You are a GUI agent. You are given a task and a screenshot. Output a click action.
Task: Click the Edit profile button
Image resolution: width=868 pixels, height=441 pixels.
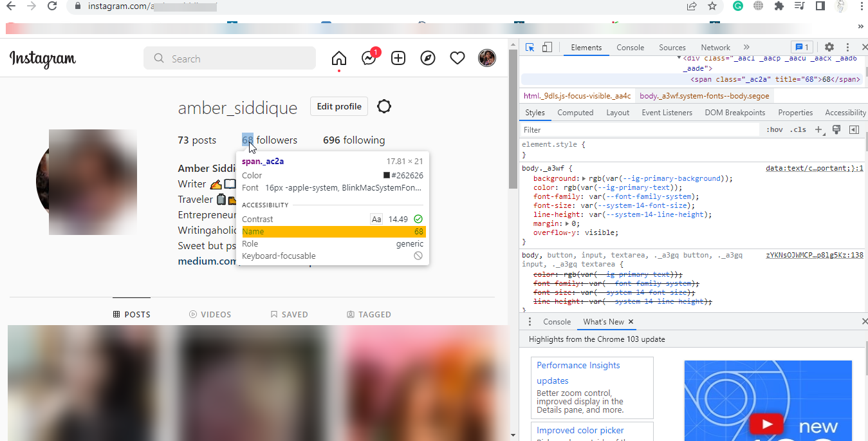339,106
